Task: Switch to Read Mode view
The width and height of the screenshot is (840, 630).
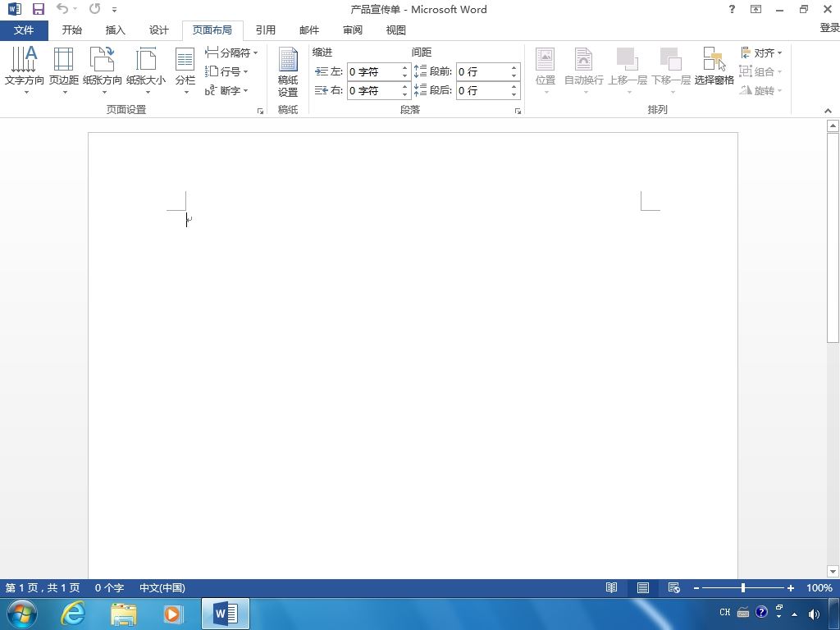Action: coord(611,587)
